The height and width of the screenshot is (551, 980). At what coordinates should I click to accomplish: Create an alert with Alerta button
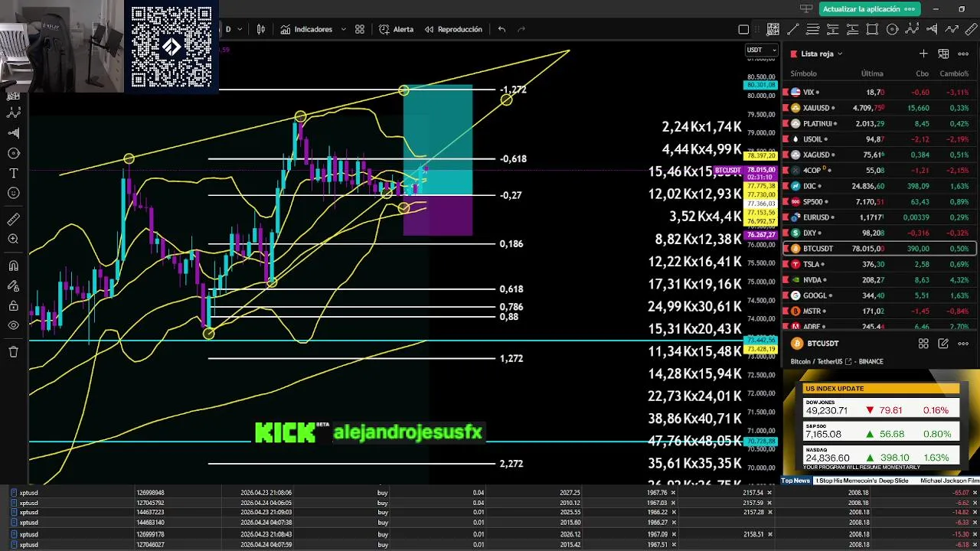396,29
